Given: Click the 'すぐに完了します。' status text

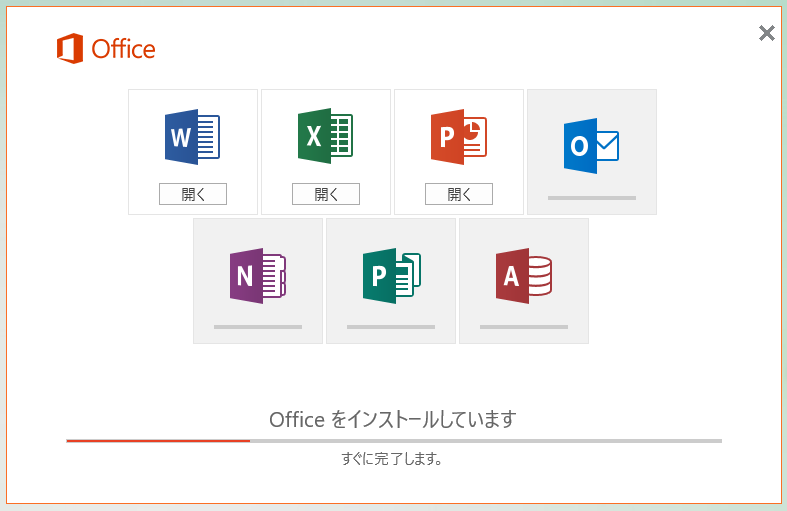Looking at the screenshot, I should pos(391,458).
